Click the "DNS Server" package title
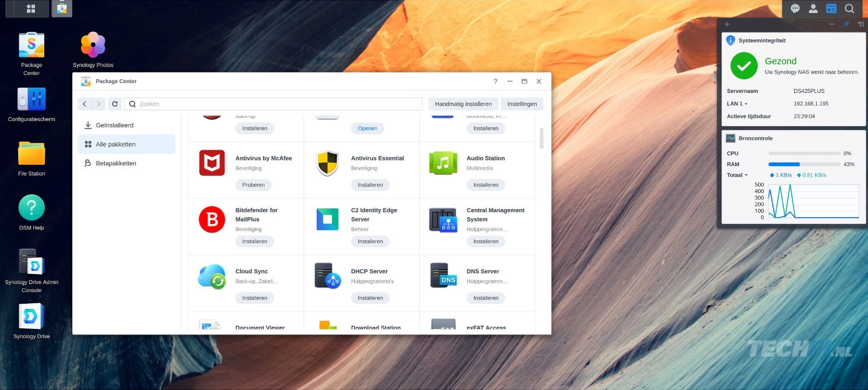Image resolution: width=868 pixels, height=390 pixels. click(x=483, y=271)
